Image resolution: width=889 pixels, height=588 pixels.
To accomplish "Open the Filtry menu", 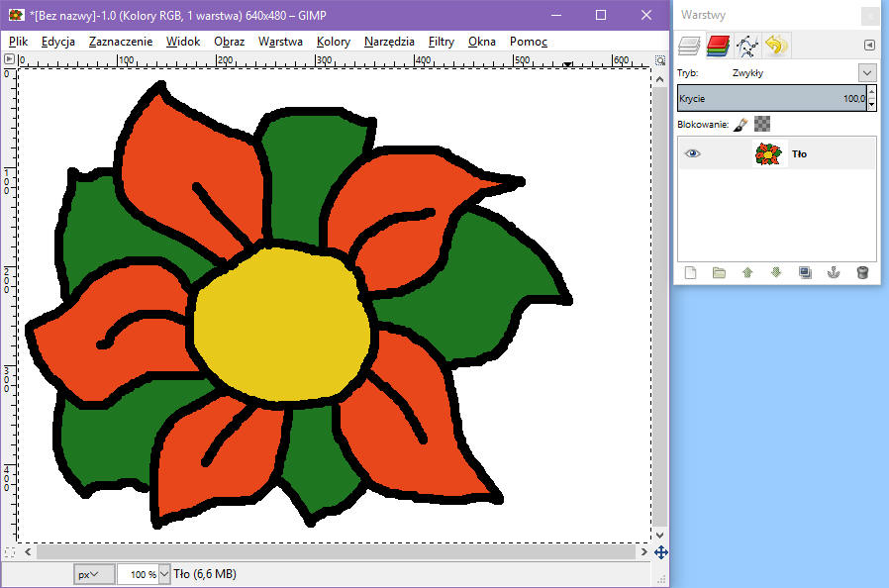I will click(x=441, y=42).
